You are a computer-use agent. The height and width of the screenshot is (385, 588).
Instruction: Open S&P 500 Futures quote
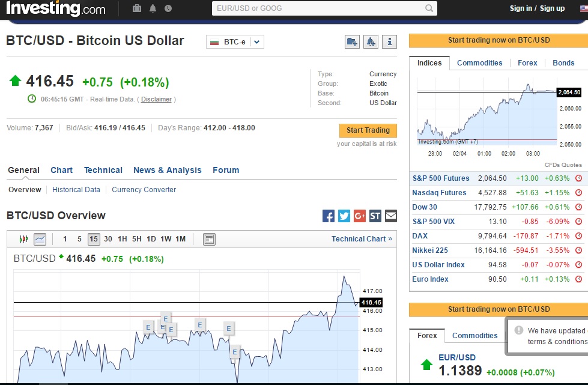pos(441,178)
